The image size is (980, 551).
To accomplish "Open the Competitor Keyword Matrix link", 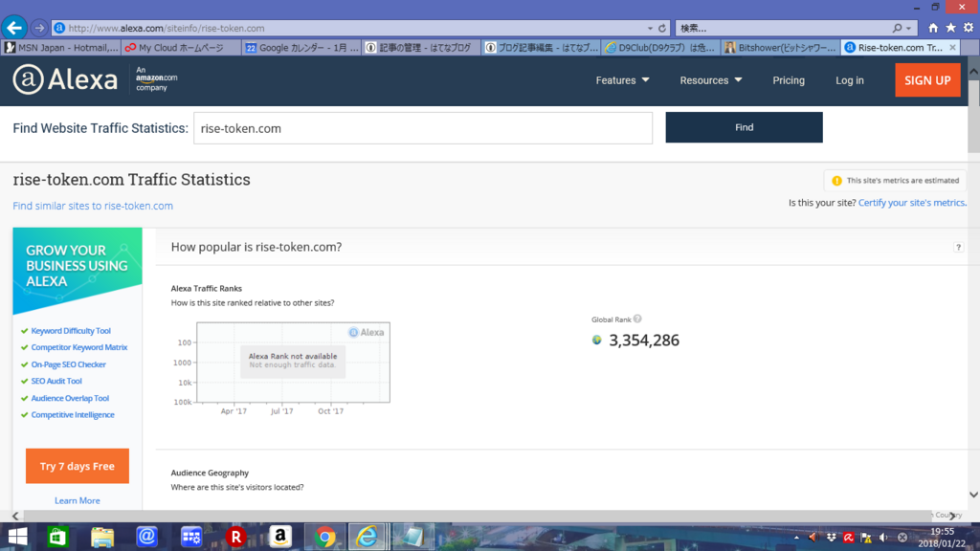I will pyautogui.click(x=79, y=346).
